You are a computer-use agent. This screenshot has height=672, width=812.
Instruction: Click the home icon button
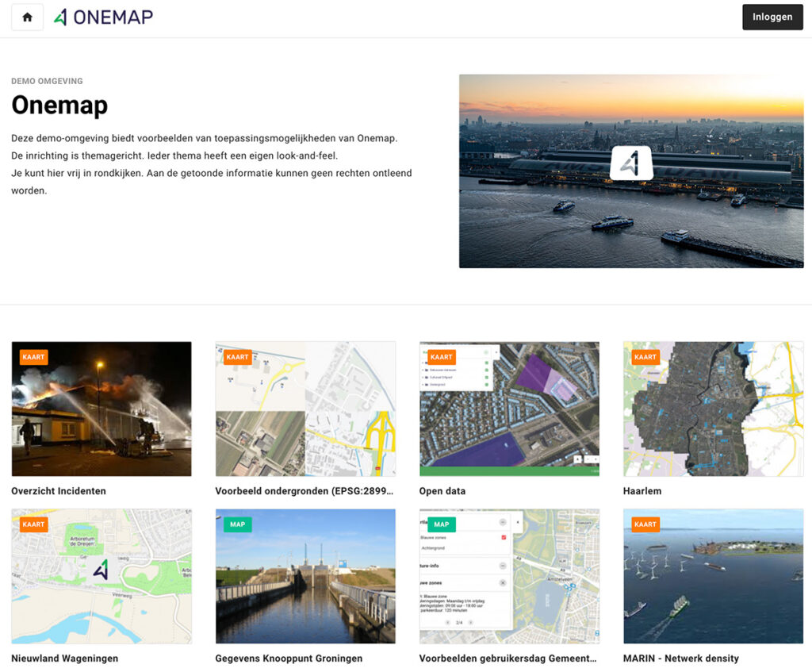coord(27,17)
